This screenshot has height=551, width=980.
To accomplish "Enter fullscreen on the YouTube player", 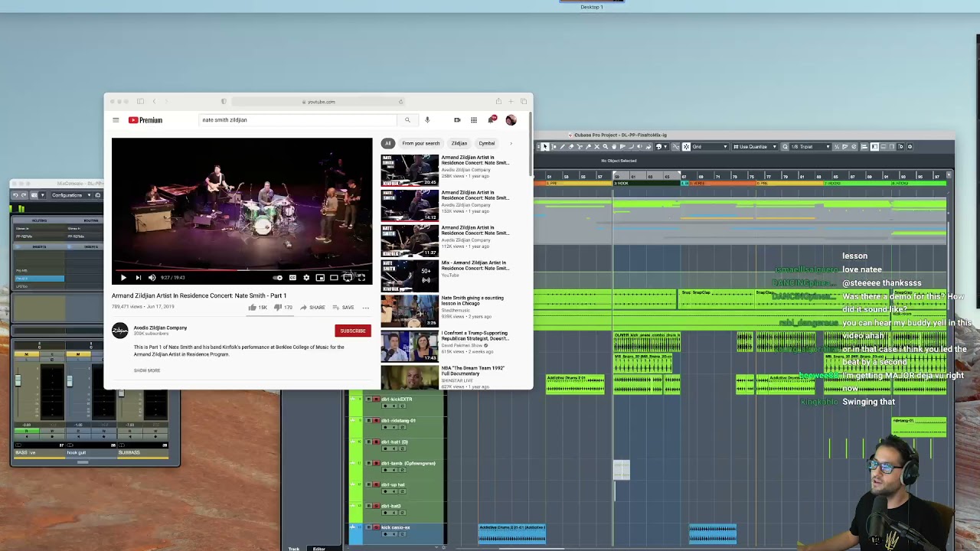I will [361, 278].
